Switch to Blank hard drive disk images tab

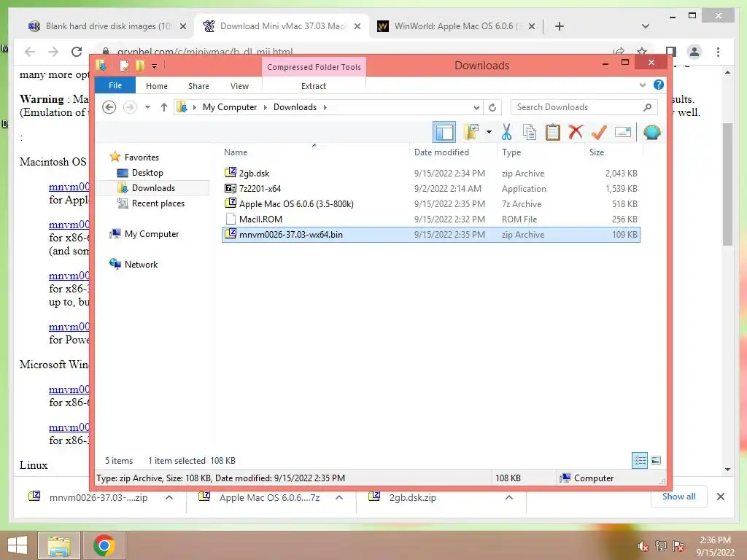click(107, 26)
